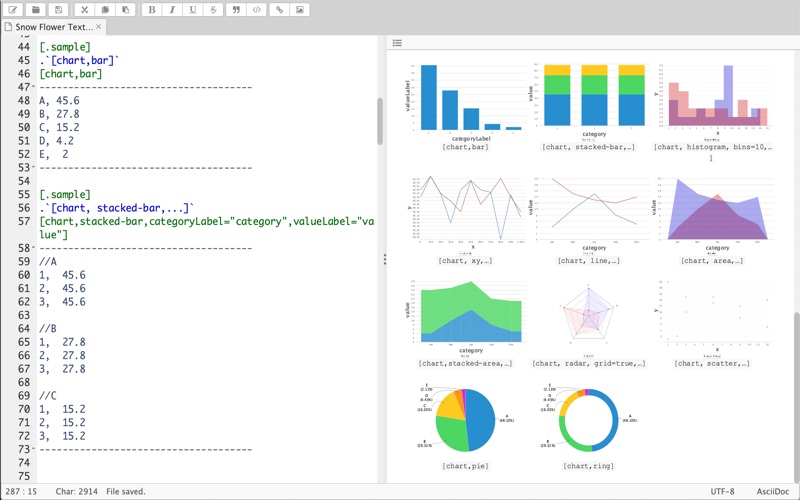The width and height of the screenshot is (800, 500).
Task: Place the cursor on line 'C, 15.2'
Action: tap(59, 127)
